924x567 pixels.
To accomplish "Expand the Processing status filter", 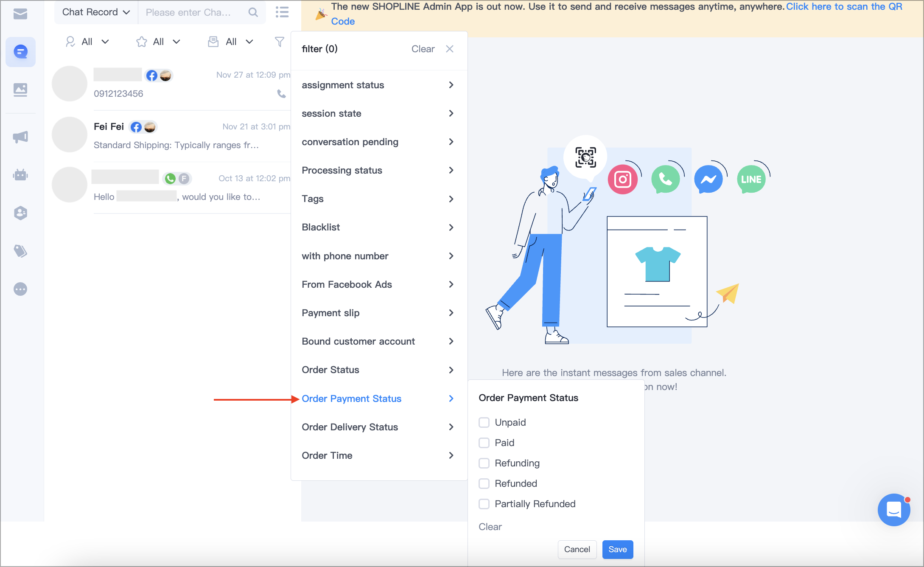I will pyautogui.click(x=379, y=170).
